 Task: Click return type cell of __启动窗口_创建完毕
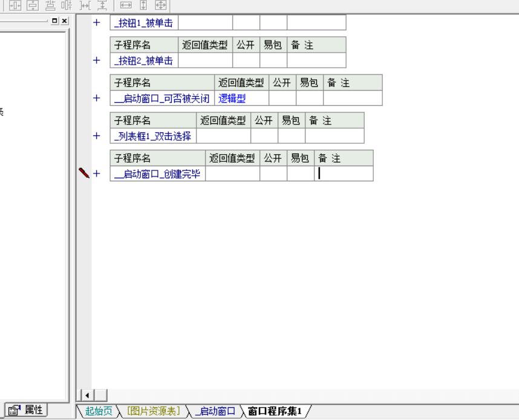[233, 173]
